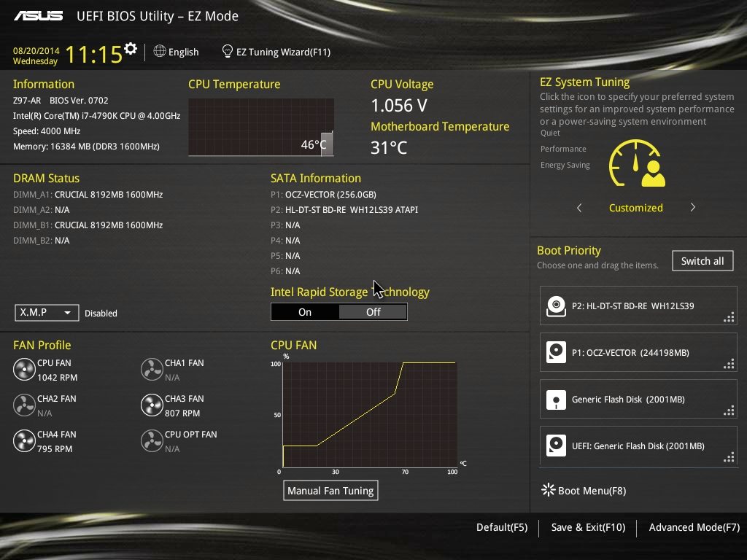Click the Performance tuning option
The width and height of the screenshot is (747, 560).
(563, 149)
